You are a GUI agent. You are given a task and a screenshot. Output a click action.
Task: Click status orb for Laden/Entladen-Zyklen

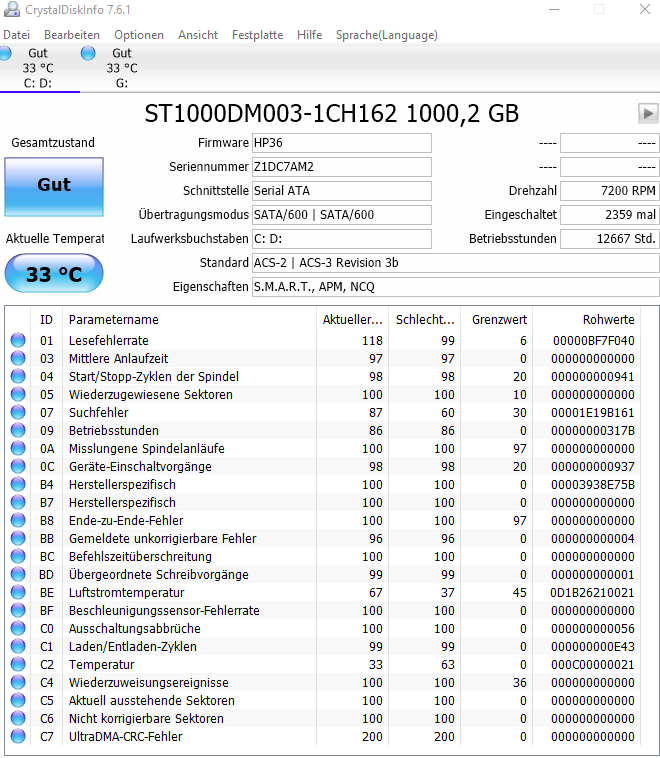(18, 646)
